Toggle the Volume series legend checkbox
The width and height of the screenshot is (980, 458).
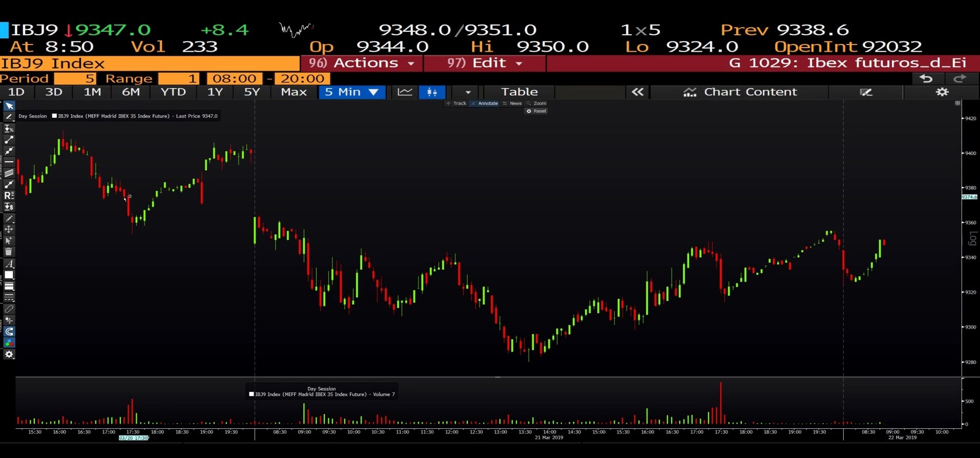coord(252,394)
